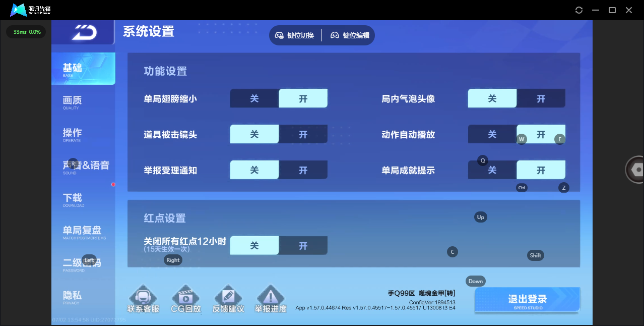Turn off 动作自动播放 with 关
This screenshot has height=326, width=644.
point(492,134)
